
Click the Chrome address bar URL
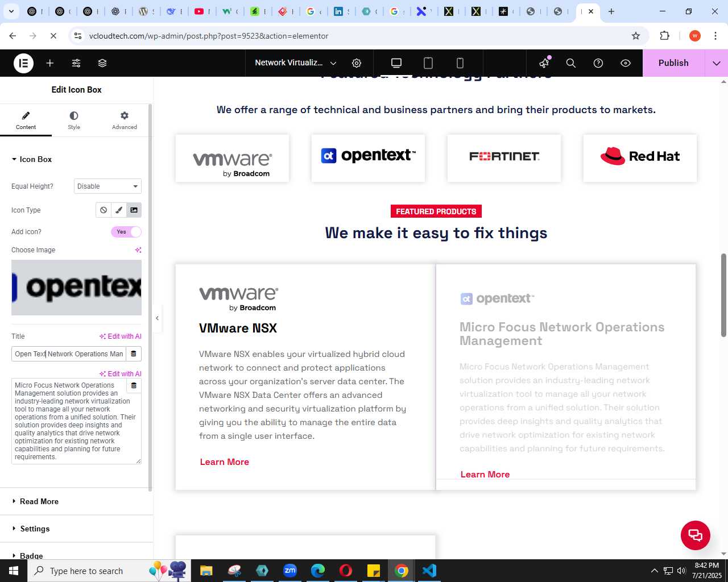click(209, 36)
